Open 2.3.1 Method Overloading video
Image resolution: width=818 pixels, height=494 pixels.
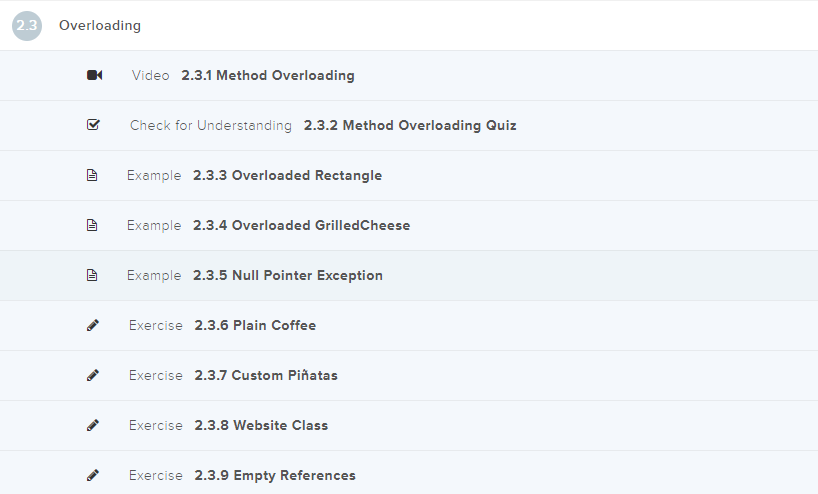[267, 75]
